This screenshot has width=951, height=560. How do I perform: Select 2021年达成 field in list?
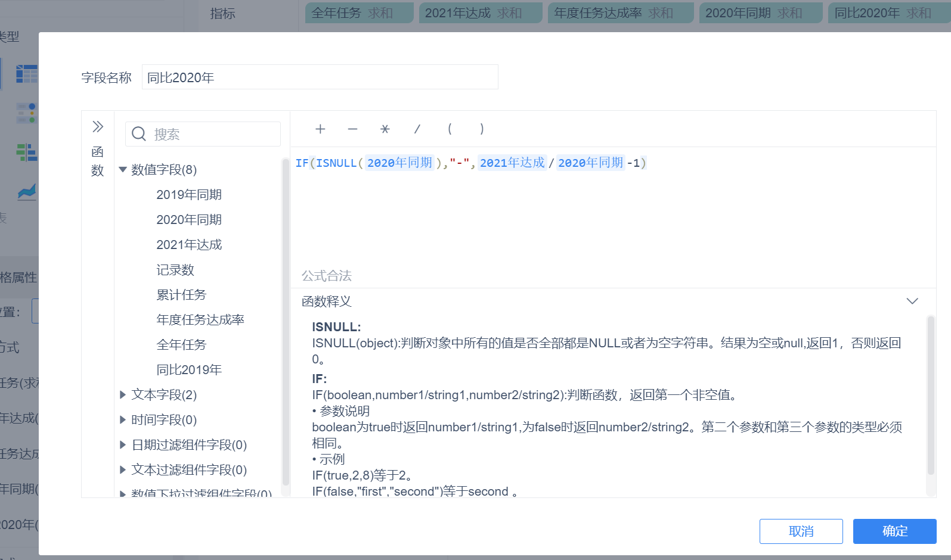click(x=189, y=245)
